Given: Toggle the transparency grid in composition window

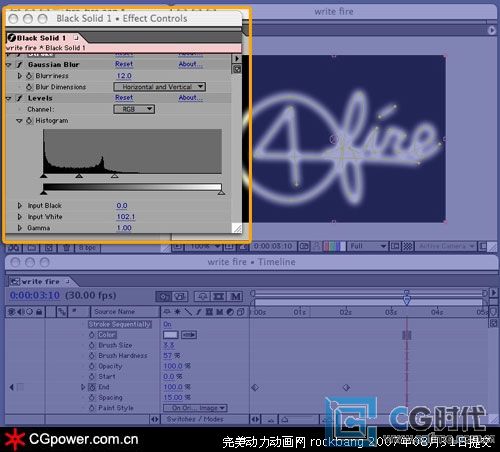Looking at the screenshot, I should coord(407,246).
